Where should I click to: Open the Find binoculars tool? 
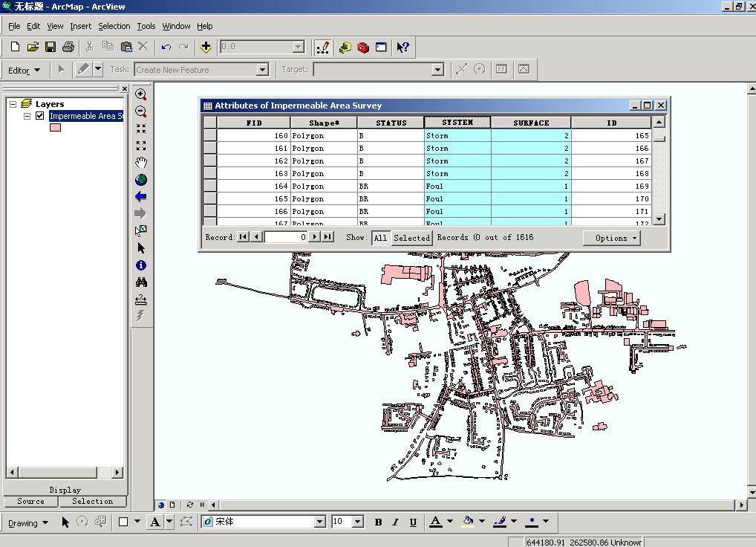141,282
